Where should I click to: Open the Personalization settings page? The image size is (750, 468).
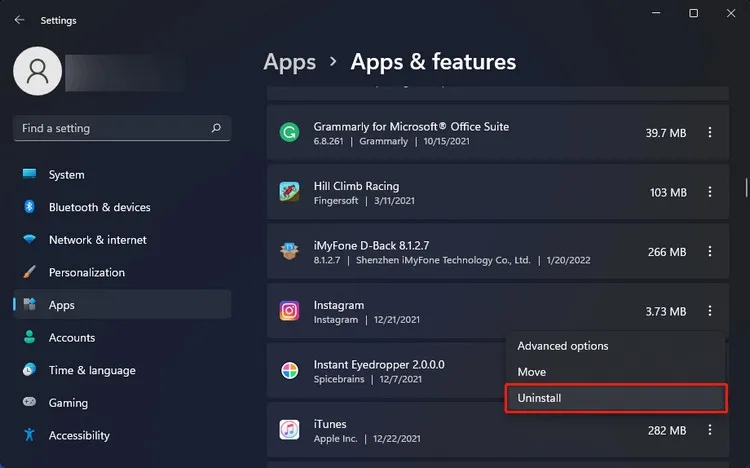(x=86, y=272)
